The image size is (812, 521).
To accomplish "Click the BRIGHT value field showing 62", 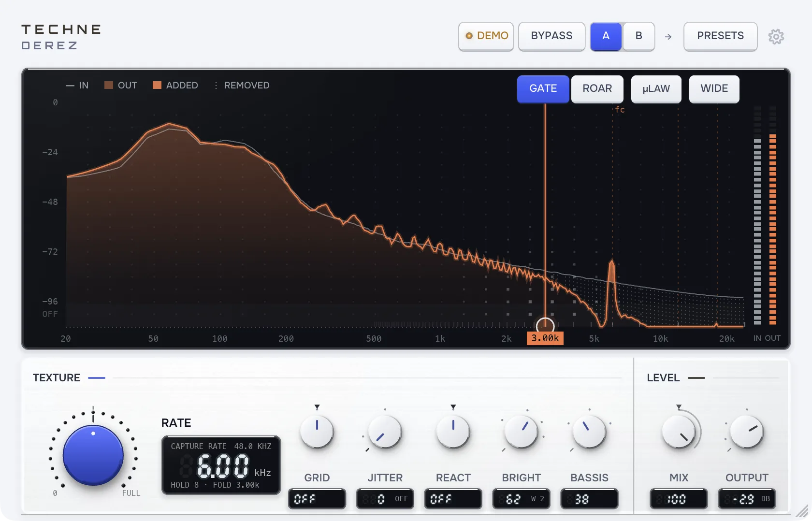I will [x=522, y=499].
